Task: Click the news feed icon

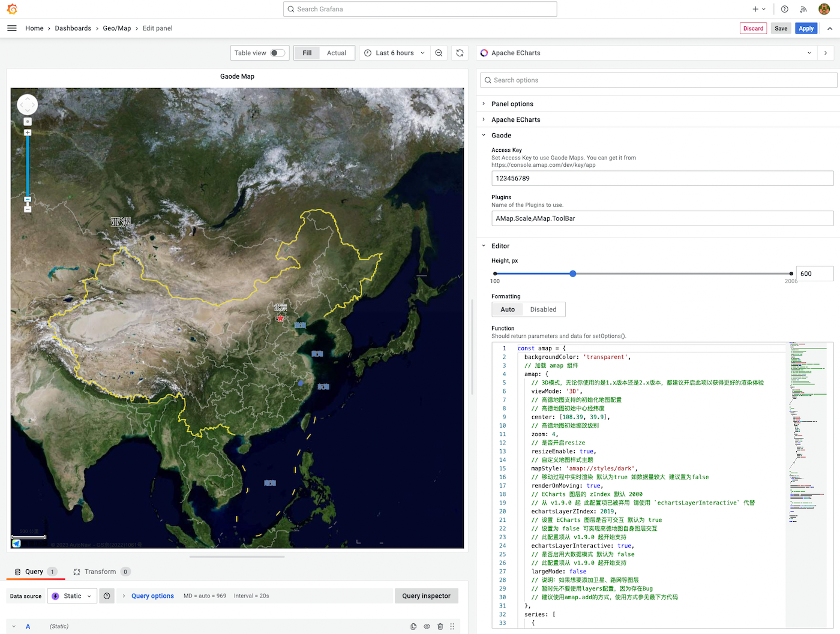Action: coord(804,9)
